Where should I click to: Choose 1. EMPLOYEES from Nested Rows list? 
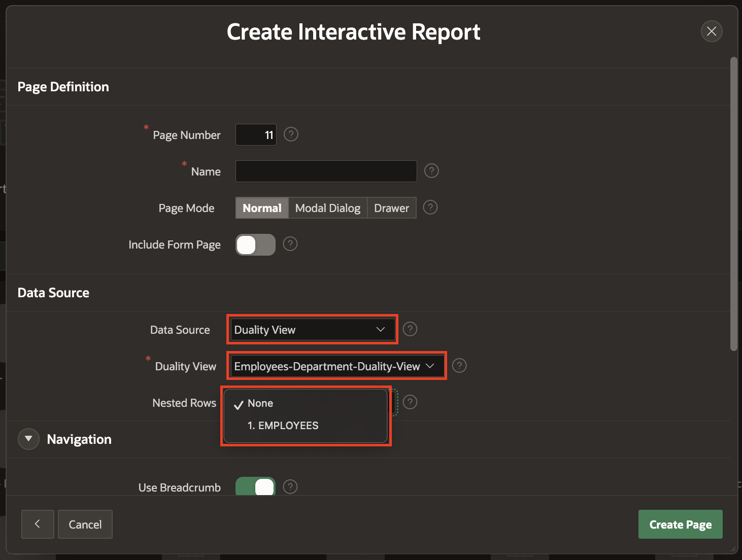(283, 426)
